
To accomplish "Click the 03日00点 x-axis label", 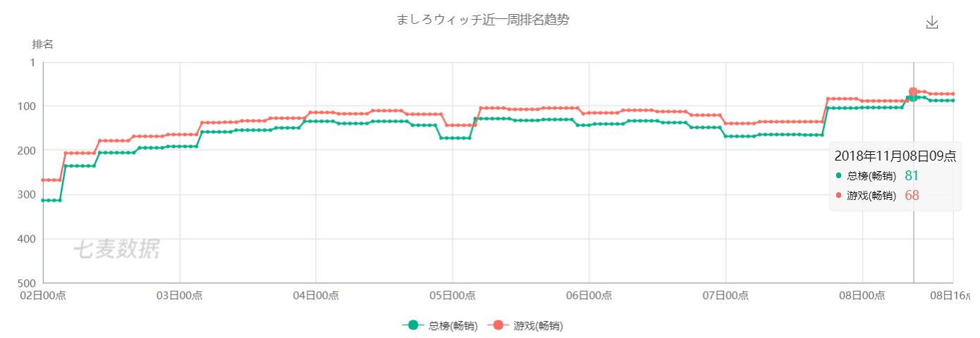I will point(180,296).
